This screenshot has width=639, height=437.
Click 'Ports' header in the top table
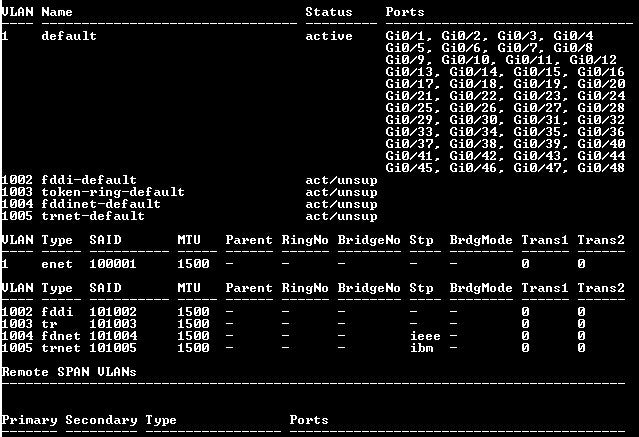click(405, 12)
